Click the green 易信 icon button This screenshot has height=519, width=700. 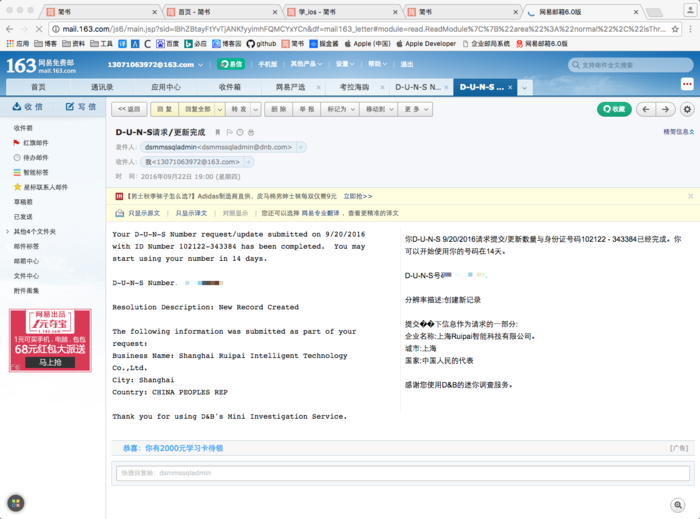coord(231,64)
